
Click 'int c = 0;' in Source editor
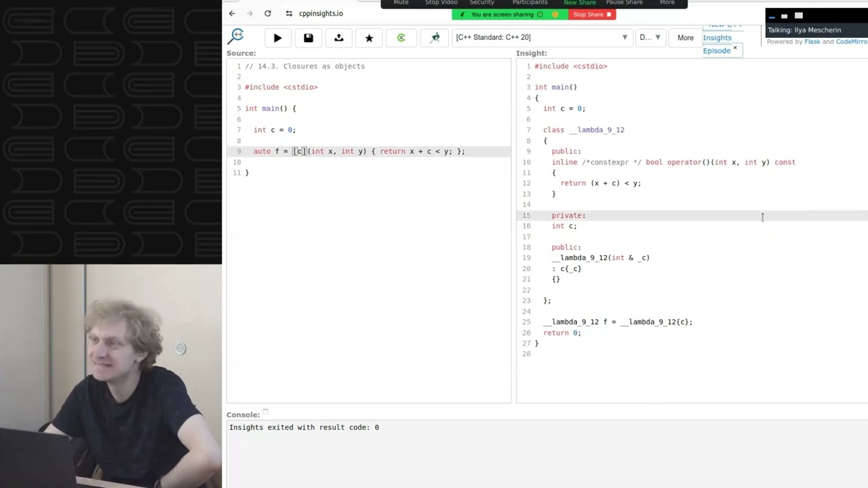(274, 130)
